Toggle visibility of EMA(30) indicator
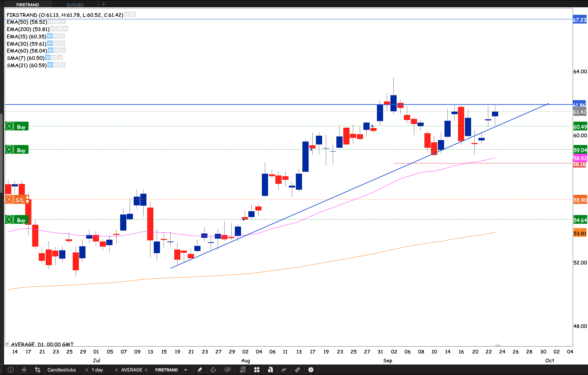Image resolution: width=588 pixels, height=375 pixels. pos(50,43)
